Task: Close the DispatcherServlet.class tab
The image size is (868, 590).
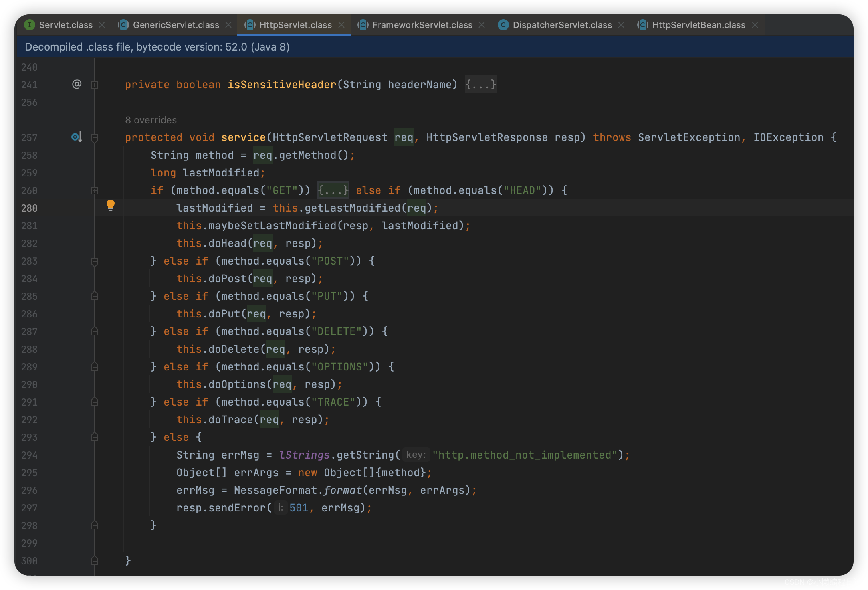Action: click(621, 25)
